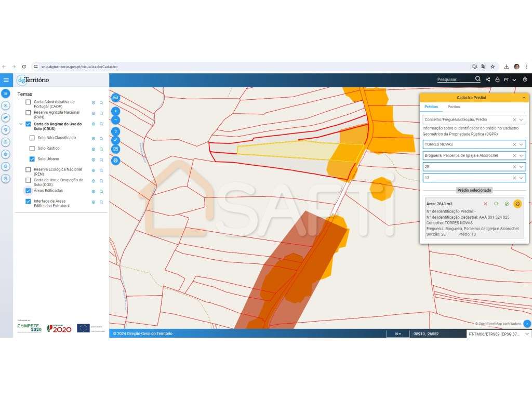This screenshot has height=399, width=532.
Task: Open browser downloads icon
Action: pos(506,67)
